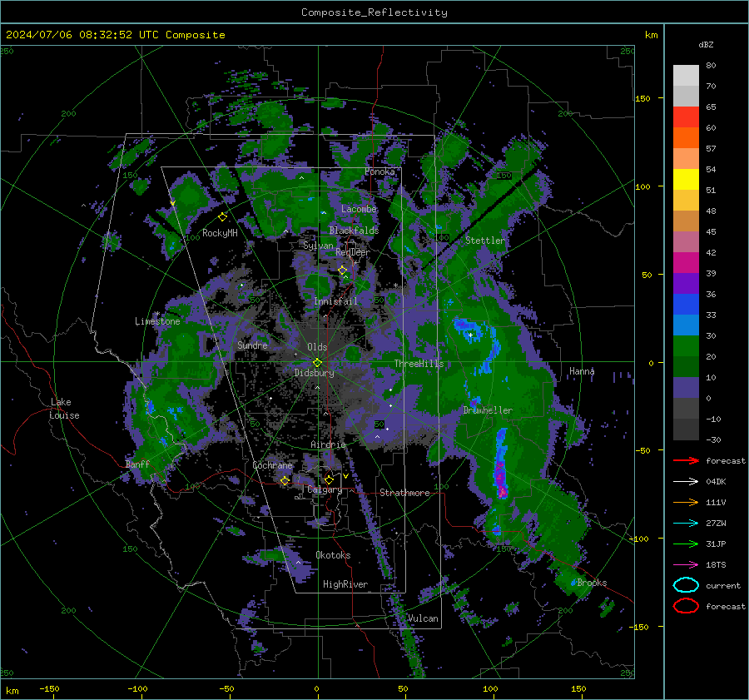This screenshot has width=749, height=700.
Task: Click the Ponoka city label
Action: point(379,171)
